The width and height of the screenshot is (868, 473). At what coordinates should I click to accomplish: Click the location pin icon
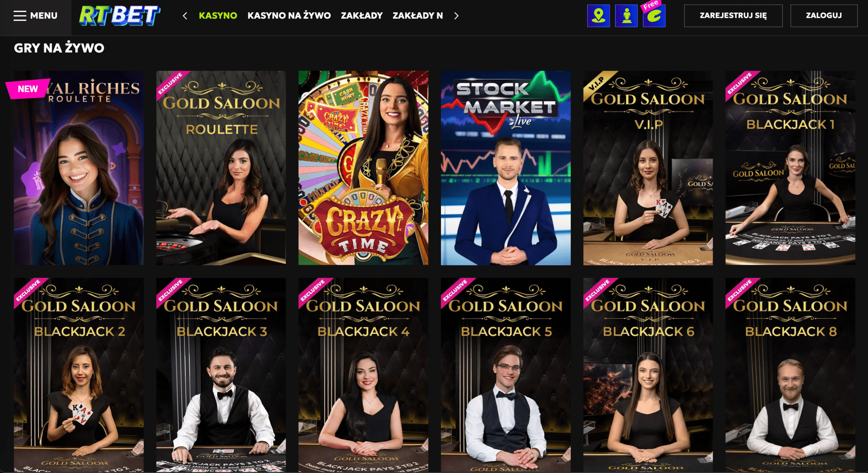tap(598, 16)
